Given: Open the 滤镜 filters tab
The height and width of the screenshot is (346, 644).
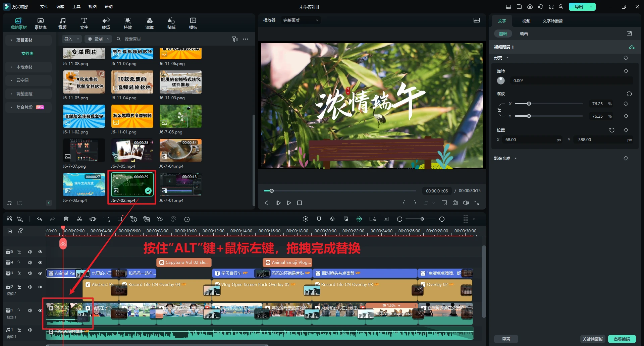Looking at the screenshot, I should coord(150,23).
